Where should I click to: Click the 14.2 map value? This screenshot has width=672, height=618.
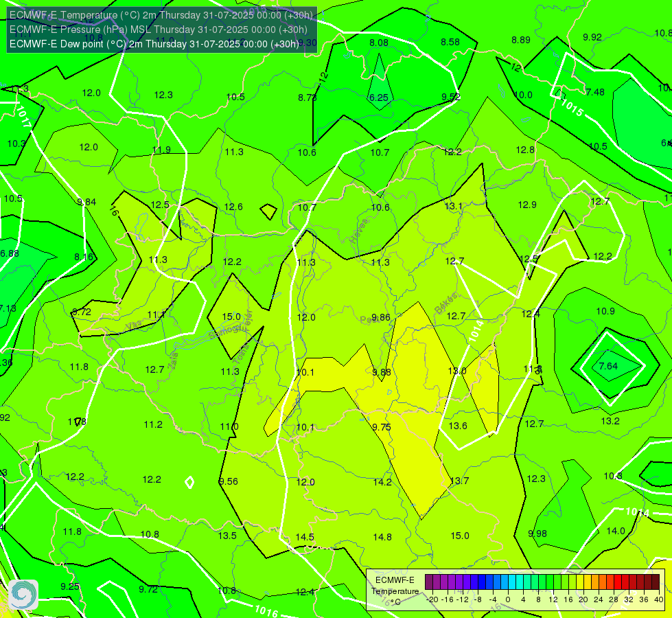click(382, 482)
